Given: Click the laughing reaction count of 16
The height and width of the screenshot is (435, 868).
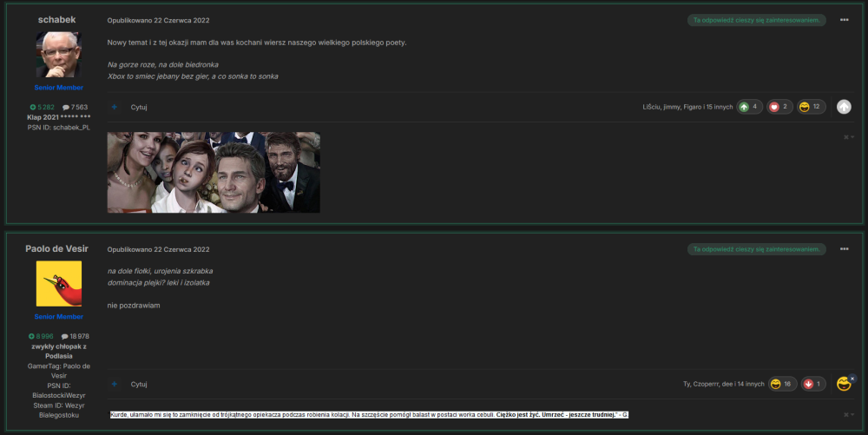Looking at the screenshot, I should click(x=782, y=384).
